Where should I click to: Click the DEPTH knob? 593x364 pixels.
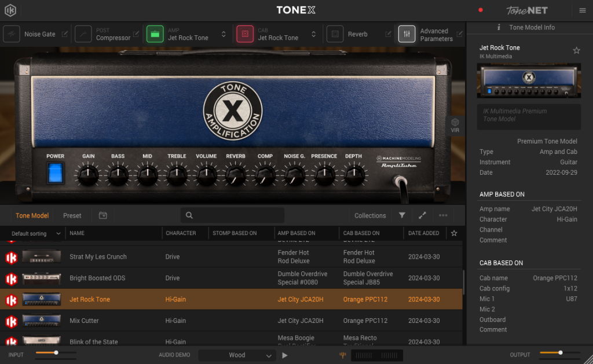click(354, 175)
